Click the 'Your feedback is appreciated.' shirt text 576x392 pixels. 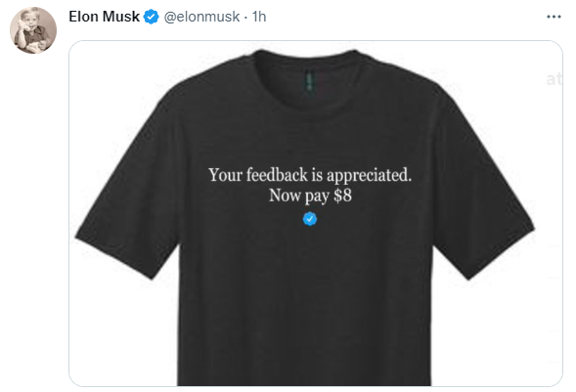pyautogui.click(x=310, y=175)
